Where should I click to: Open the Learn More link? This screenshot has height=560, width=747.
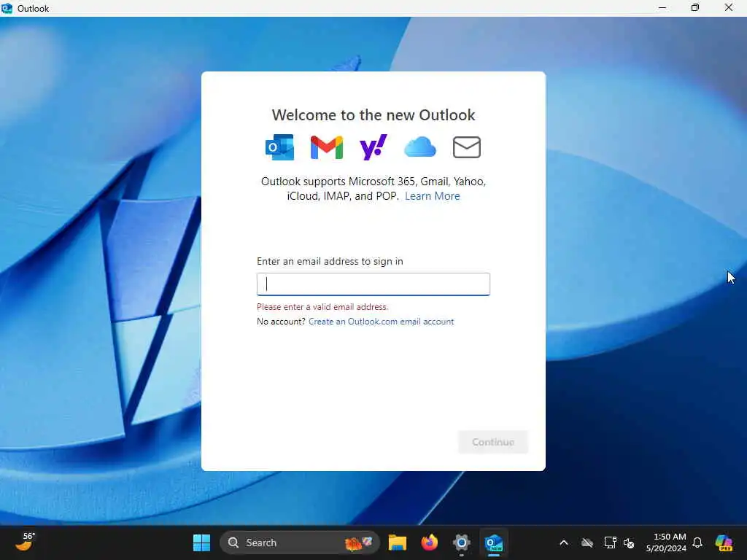coord(432,196)
